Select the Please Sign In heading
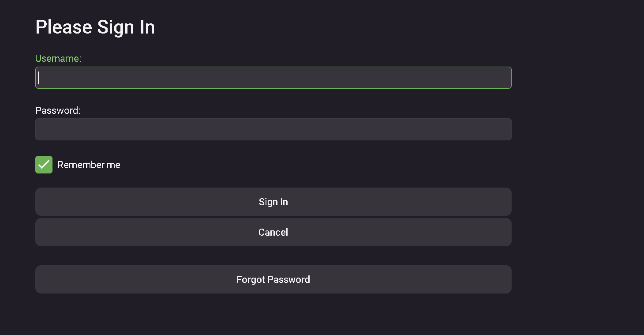Viewport: 644px width, 335px height. (x=95, y=27)
